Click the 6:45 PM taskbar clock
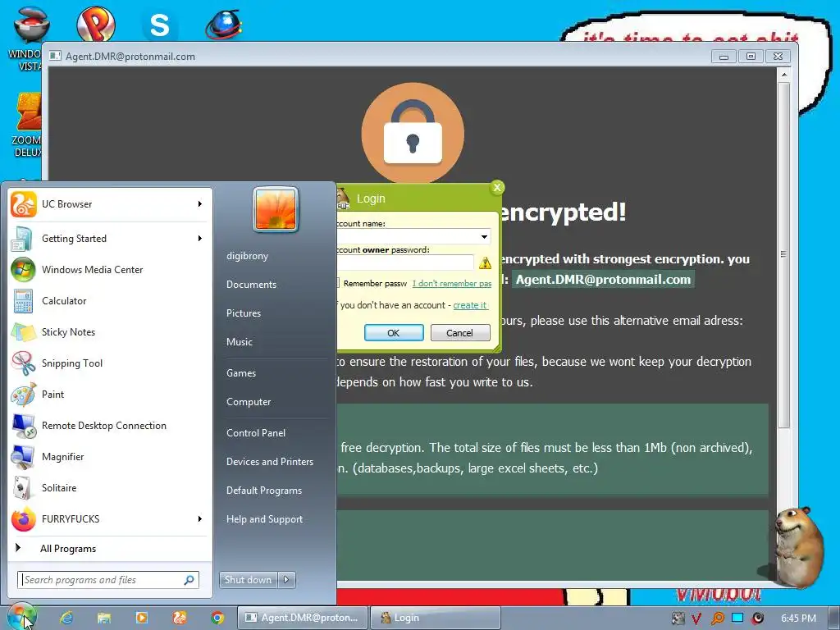Image resolution: width=840 pixels, height=630 pixels. point(798,619)
